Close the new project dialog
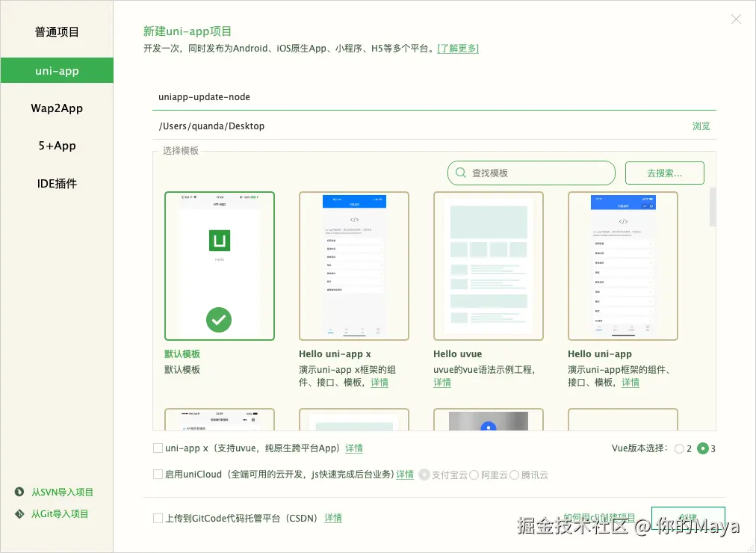 (x=736, y=19)
